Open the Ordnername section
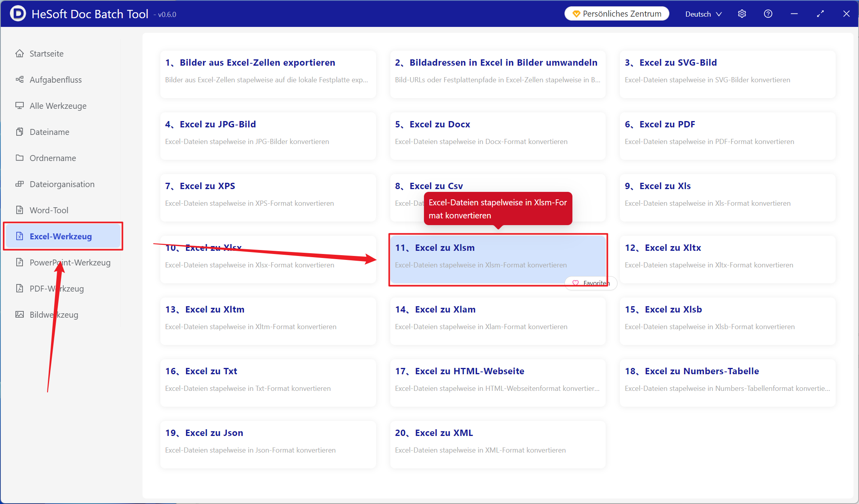This screenshot has height=504, width=859. (63, 158)
